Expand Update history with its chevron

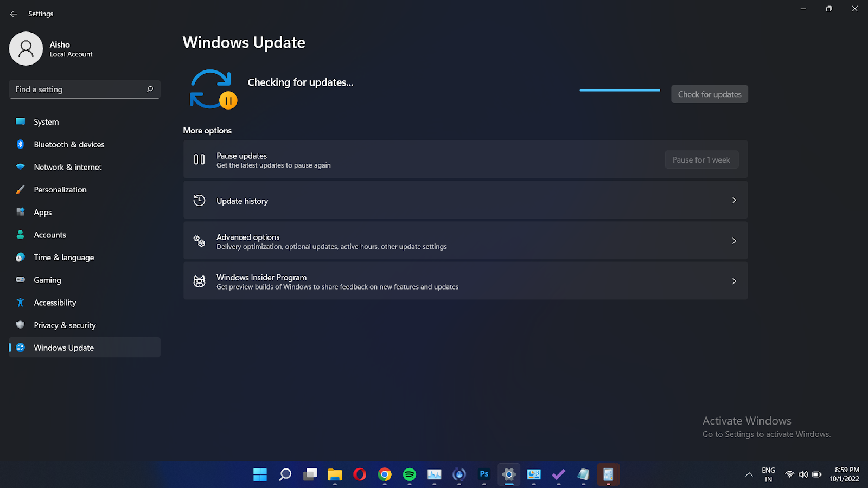[734, 200]
